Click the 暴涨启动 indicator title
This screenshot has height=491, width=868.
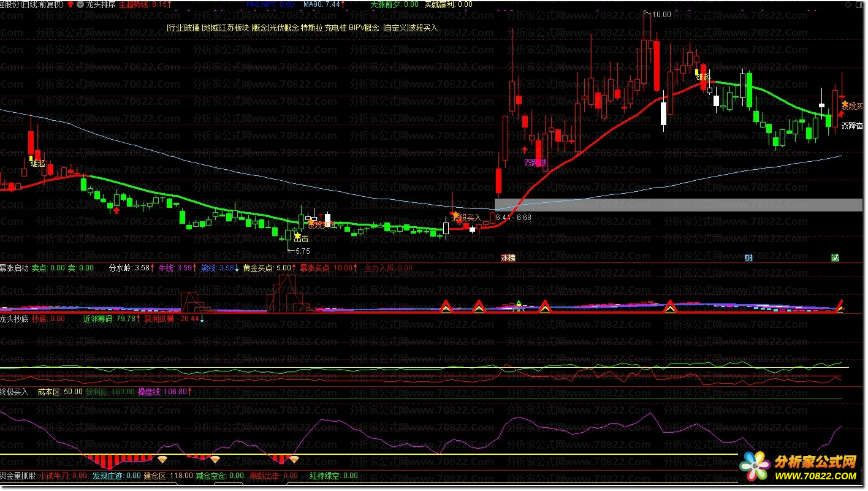[14, 268]
